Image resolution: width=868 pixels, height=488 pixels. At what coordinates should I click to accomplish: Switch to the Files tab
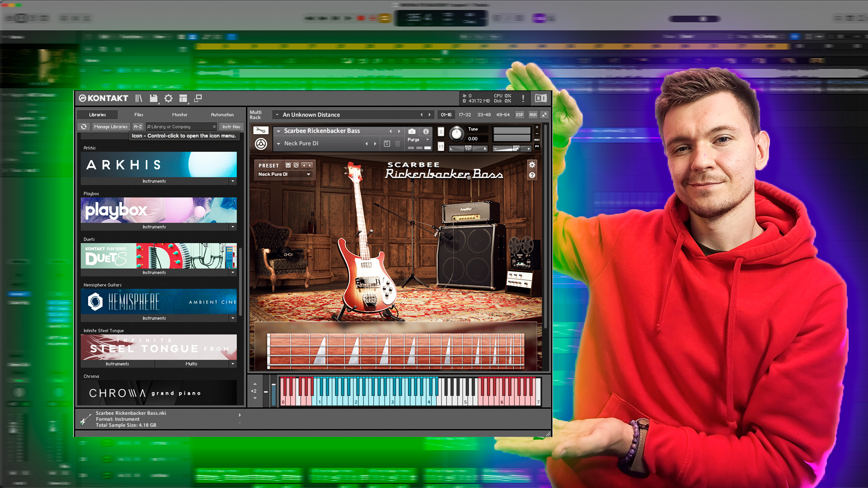(x=138, y=115)
